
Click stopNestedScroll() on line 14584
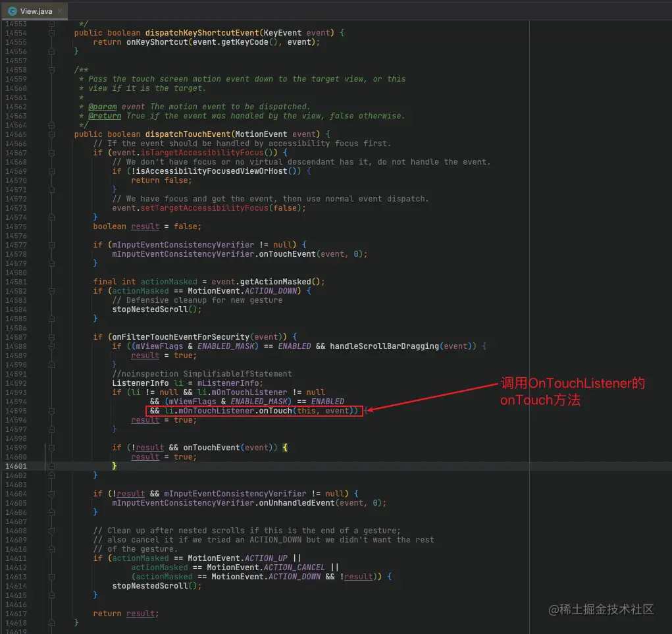click(157, 309)
